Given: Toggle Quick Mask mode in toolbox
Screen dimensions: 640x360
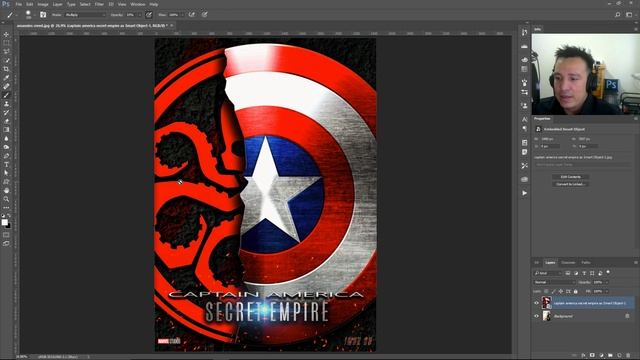Looking at the screenshot, I should point(6,235).
